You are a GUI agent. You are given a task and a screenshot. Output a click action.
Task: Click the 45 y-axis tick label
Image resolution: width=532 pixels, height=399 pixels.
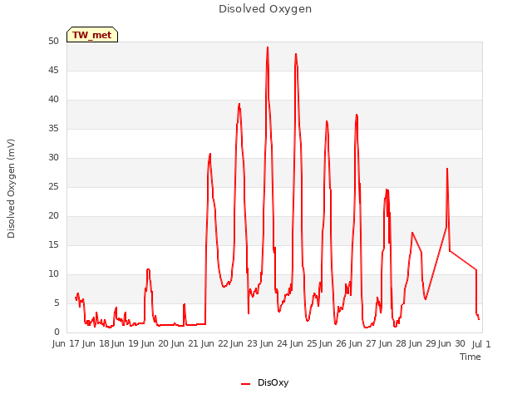(x=53, y=70)
